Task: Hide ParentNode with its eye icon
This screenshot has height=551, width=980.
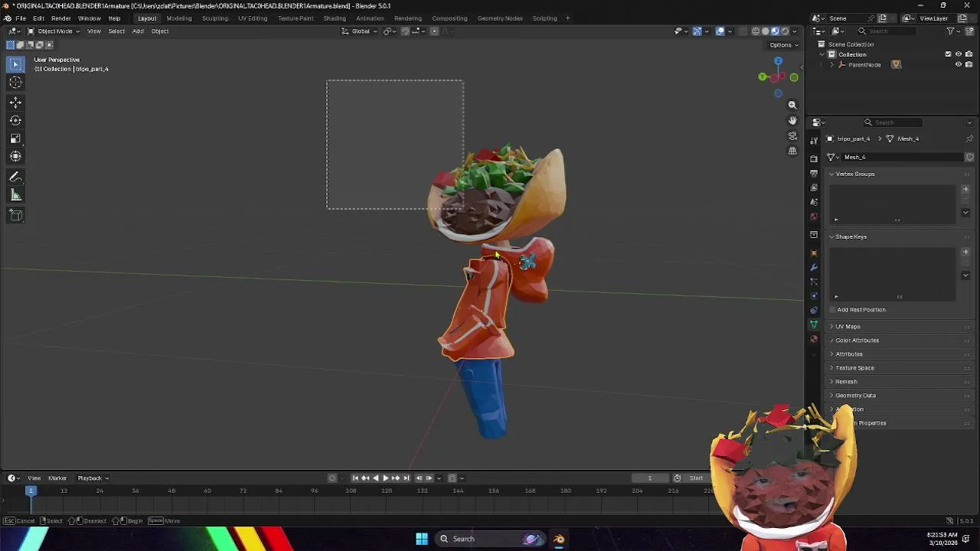Action: coord(959,64)
